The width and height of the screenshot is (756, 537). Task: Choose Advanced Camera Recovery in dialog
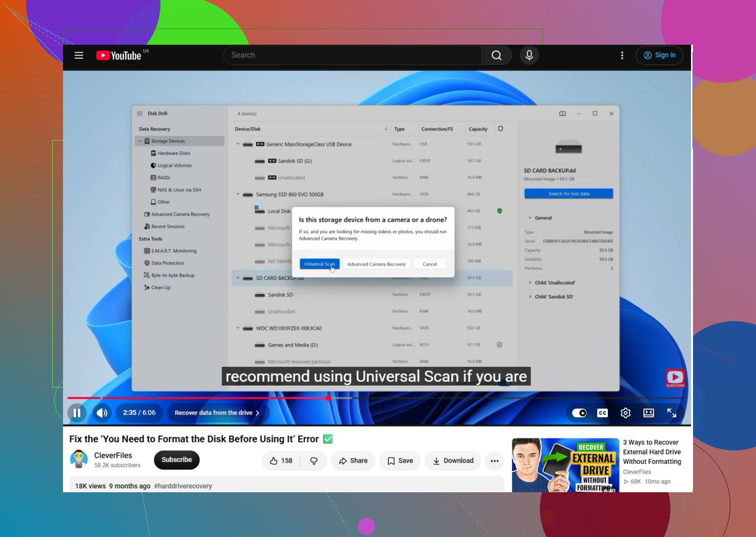pos(377,264)
